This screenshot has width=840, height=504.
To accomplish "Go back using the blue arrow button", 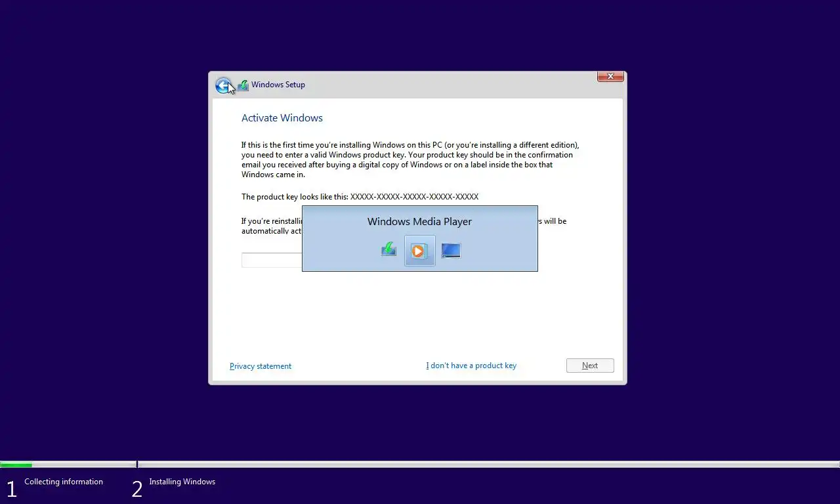I will (223, 85).
